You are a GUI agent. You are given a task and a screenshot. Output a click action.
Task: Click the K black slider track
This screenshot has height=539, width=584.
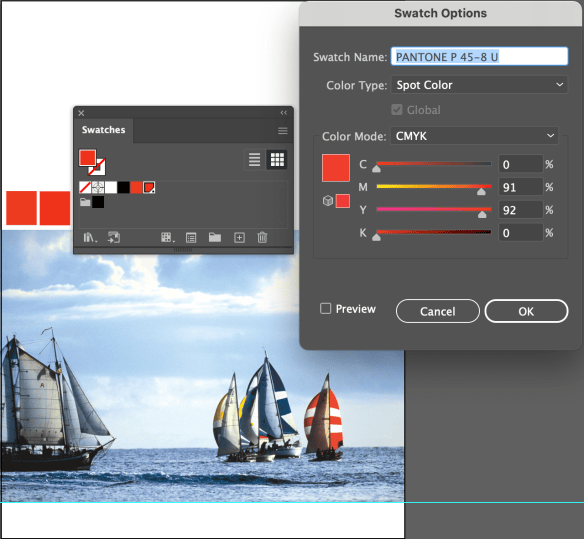pos(434,232)
